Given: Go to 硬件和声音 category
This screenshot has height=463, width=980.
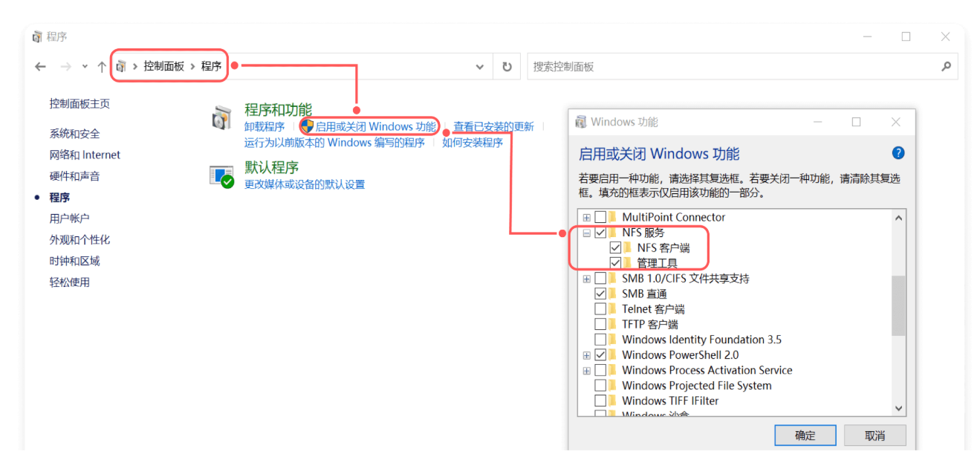Looking at the screenshot, I should pyautogui.click(x=74, y=176).
